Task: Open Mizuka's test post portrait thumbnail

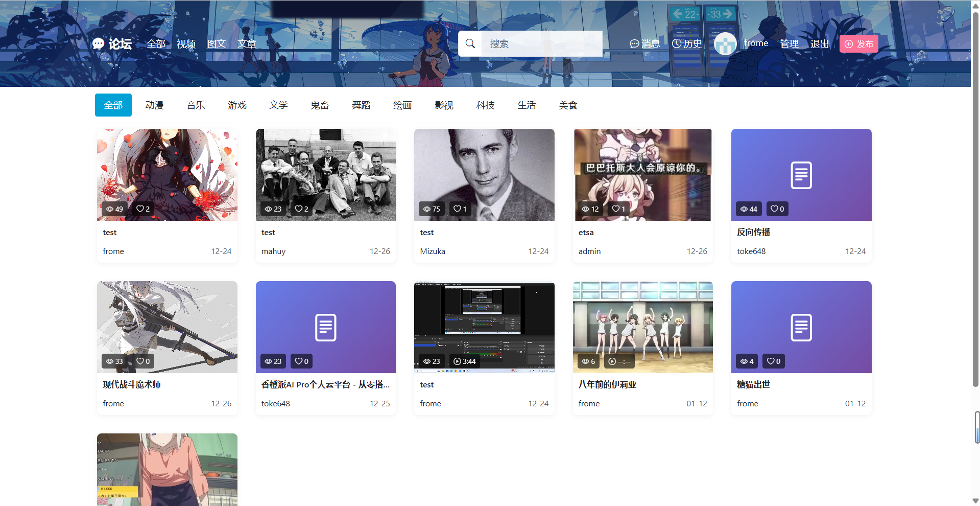Action: tap(484, 175)
